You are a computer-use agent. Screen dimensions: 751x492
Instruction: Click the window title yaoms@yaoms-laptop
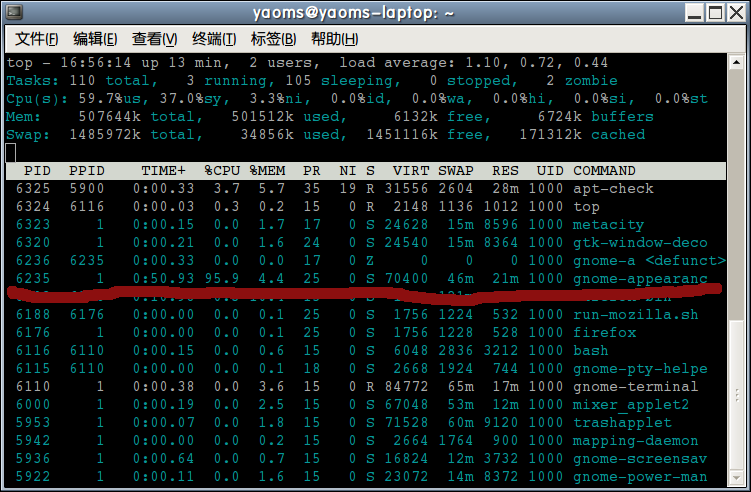coord(345,12)
